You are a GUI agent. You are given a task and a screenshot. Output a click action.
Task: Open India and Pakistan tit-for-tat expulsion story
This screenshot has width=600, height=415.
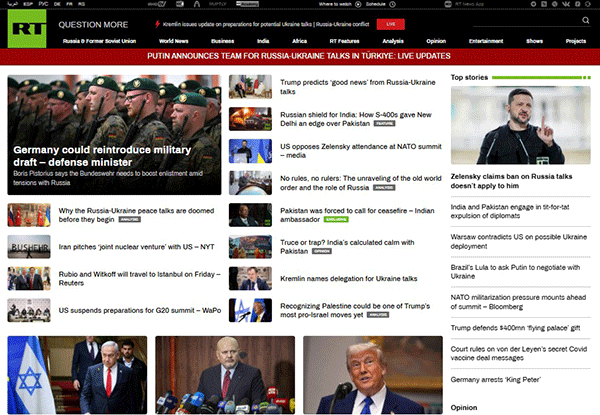[x=510, y=211]
